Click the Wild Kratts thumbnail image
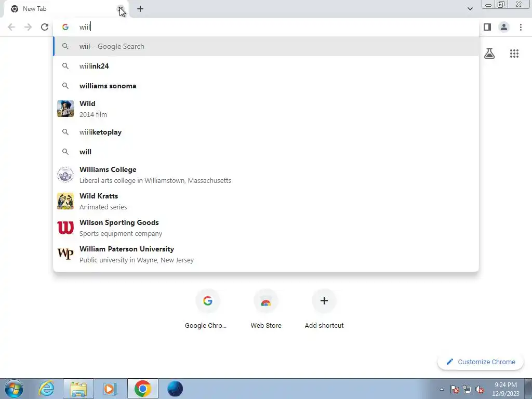 (x=65, y=201)
